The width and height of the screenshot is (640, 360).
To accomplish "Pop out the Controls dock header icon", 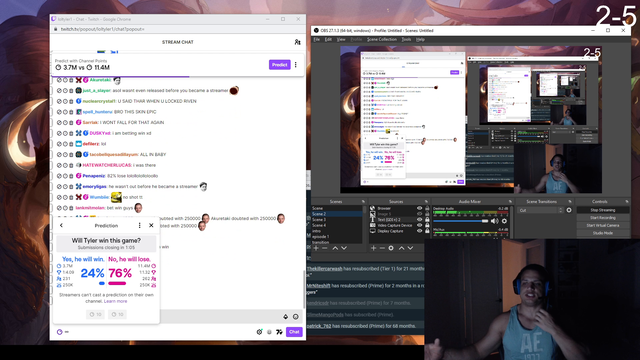I will [x=627, y=202].
